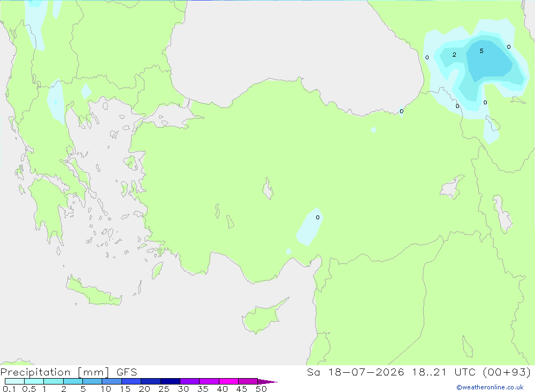Click the 0.1–0.5 mm legend swatch
This screenshot has width=535, height=392.
click(14, 381)
